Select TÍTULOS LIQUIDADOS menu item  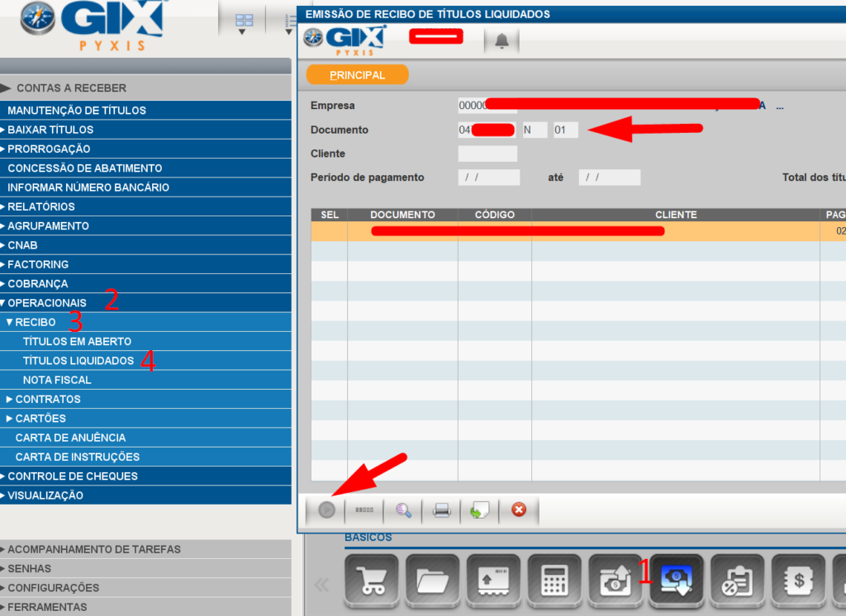pos(78,361)
